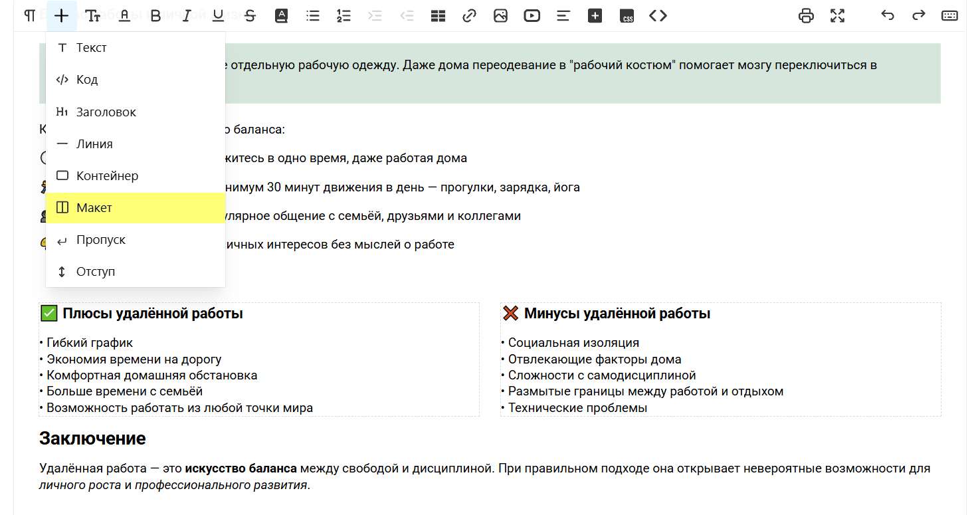
Task: Choose Текст from the add menu
Action: [136, 48]
